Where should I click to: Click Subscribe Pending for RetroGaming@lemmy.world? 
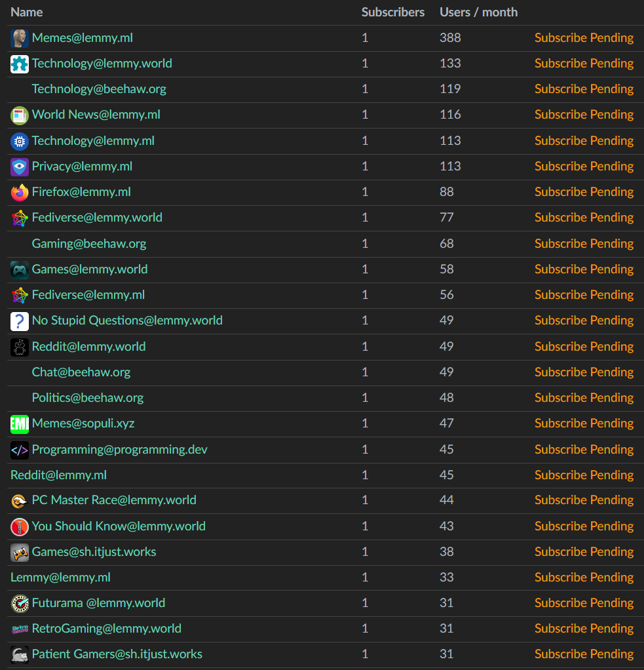coord(584,629)
